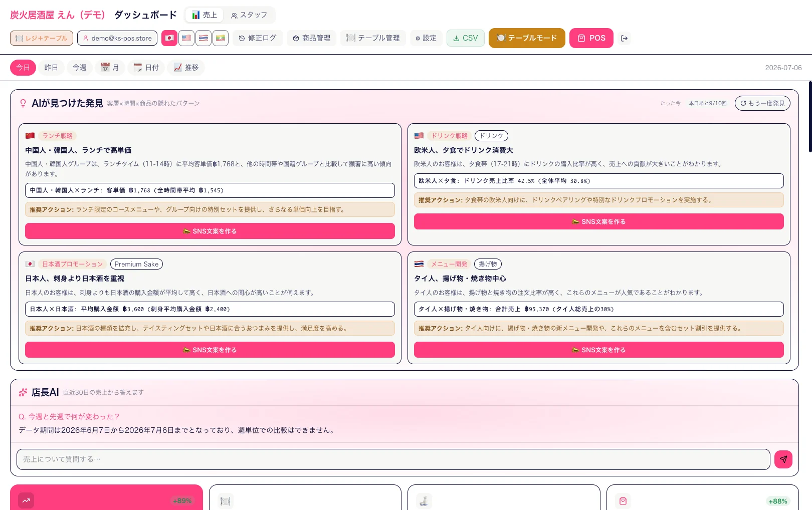812x510 pixels.
Task: Click the China flag on ランチ戦略 card
Action: pyautogui.click(x=30, y=136)
